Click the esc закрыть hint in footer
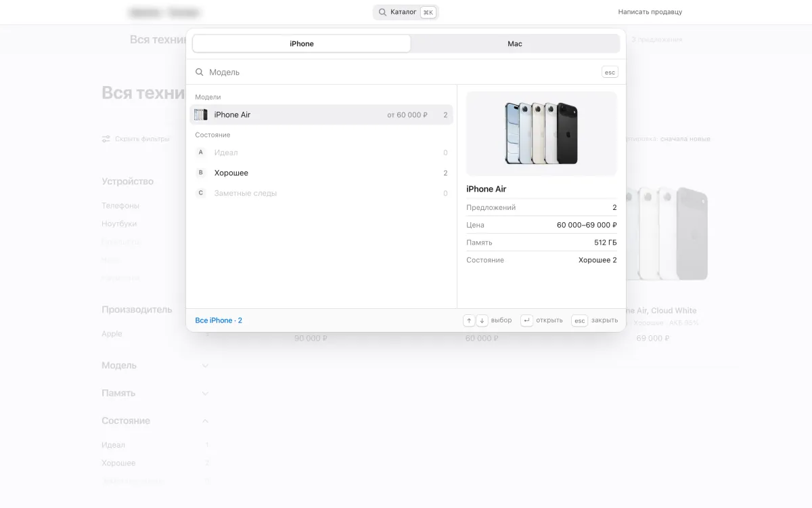Image resolution: width=812 pixels, height=508 pixels. (x=595, y=320)
